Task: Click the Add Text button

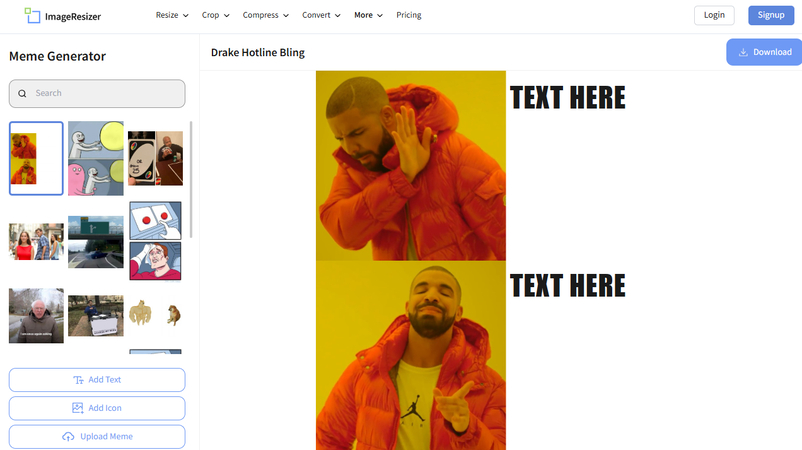Action: coord(97,380)
